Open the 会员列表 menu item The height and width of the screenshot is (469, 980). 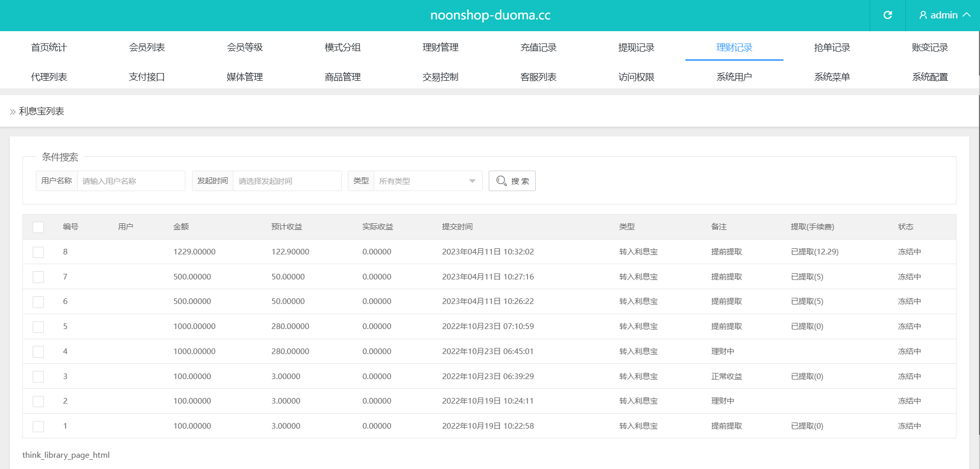tap(147, 48)
